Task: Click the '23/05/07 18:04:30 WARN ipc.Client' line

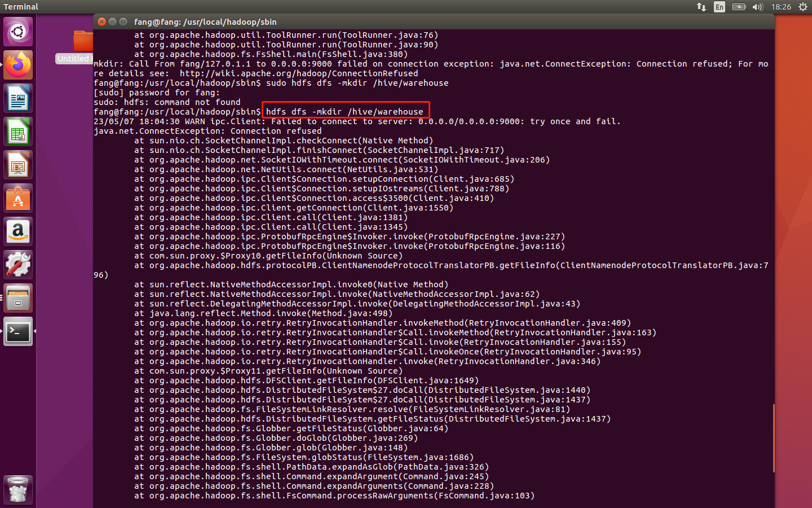Action: pos(357,121)
